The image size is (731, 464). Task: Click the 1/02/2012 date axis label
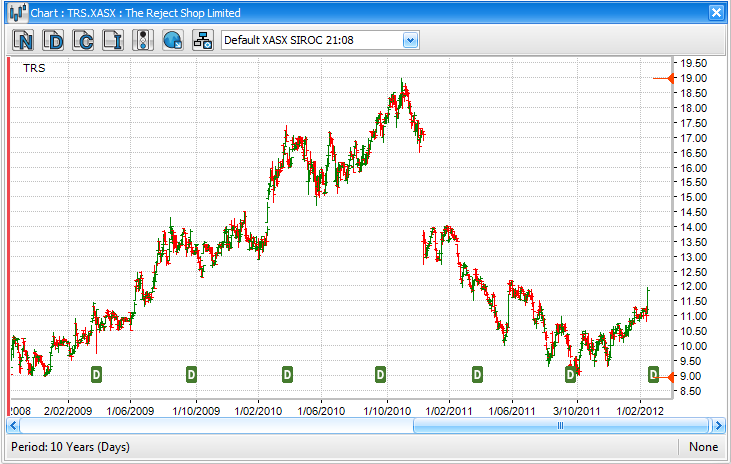point(640,411)
